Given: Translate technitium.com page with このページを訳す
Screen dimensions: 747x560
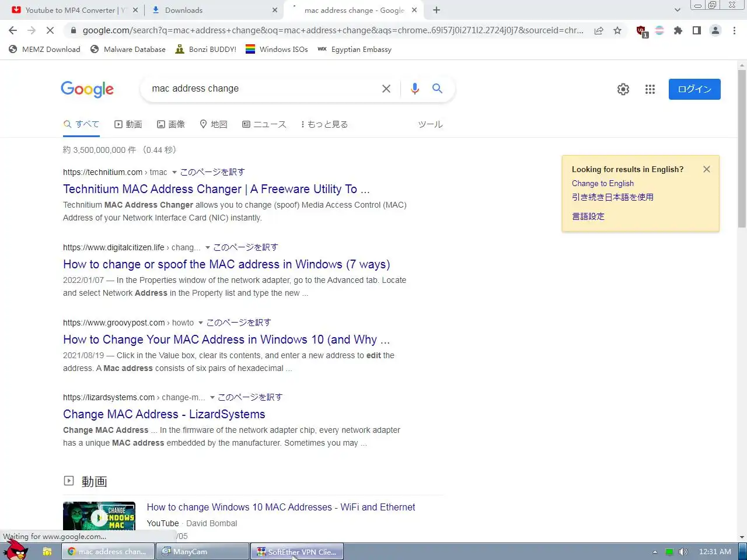Looking at the screenshot, I should tap(212, 172).
